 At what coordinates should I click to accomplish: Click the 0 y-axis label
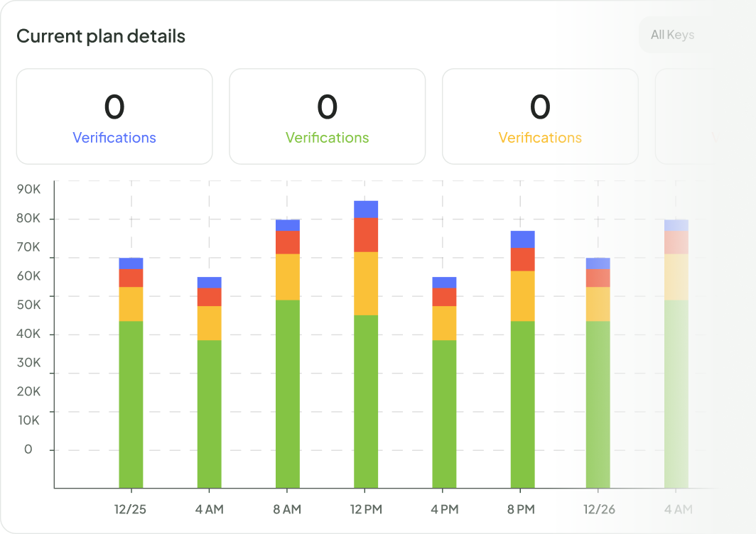pos(28,449)
